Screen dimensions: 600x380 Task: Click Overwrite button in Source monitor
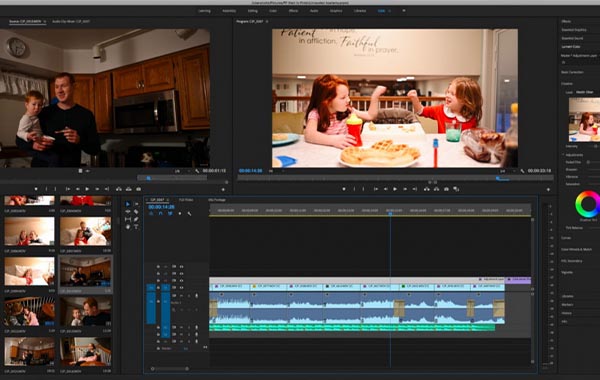(x=129, y=189)
